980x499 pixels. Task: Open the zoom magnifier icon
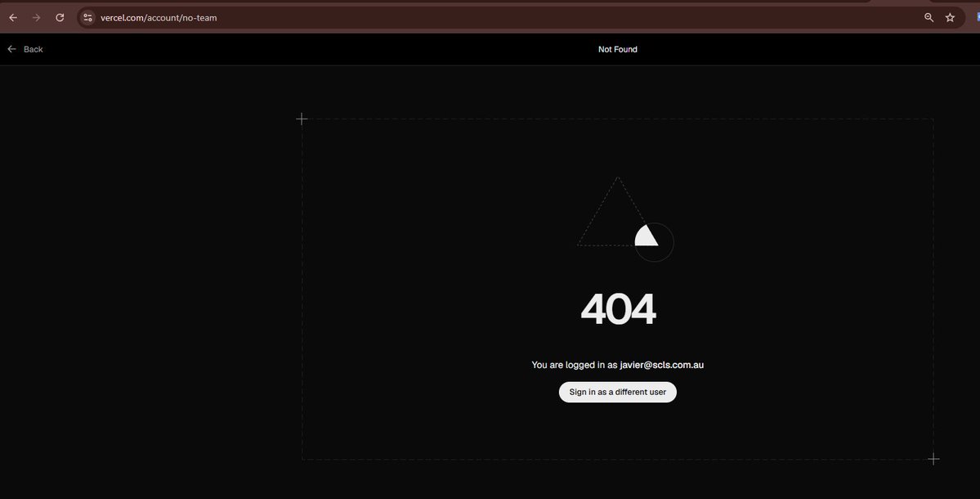coord(929,17)
